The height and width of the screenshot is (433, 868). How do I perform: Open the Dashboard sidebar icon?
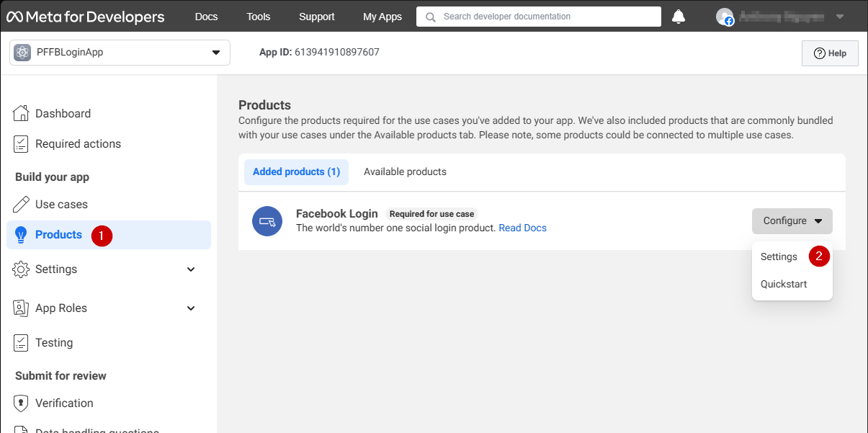(22, 113)
